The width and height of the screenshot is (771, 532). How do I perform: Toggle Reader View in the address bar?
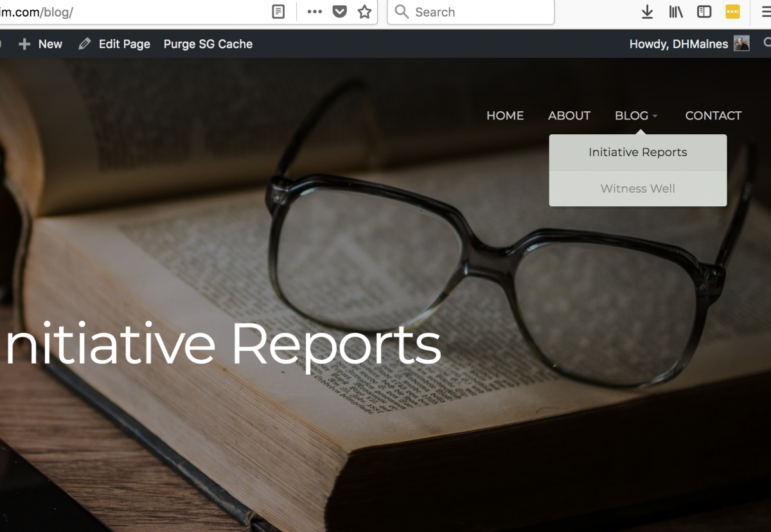[x=278, y=12]
